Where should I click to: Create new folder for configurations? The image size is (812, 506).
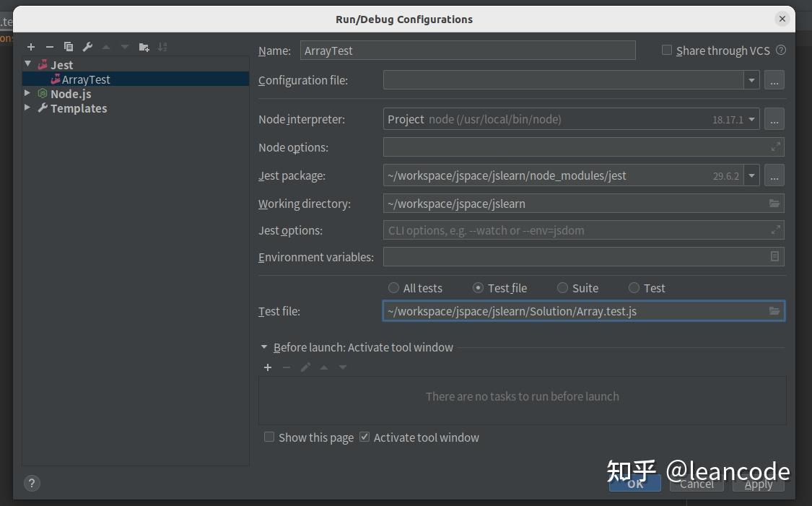click(144, 47)
